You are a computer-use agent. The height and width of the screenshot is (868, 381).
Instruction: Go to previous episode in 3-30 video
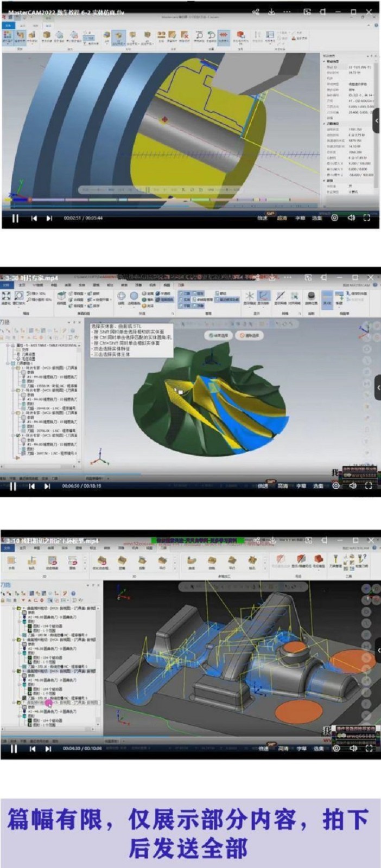32,486
